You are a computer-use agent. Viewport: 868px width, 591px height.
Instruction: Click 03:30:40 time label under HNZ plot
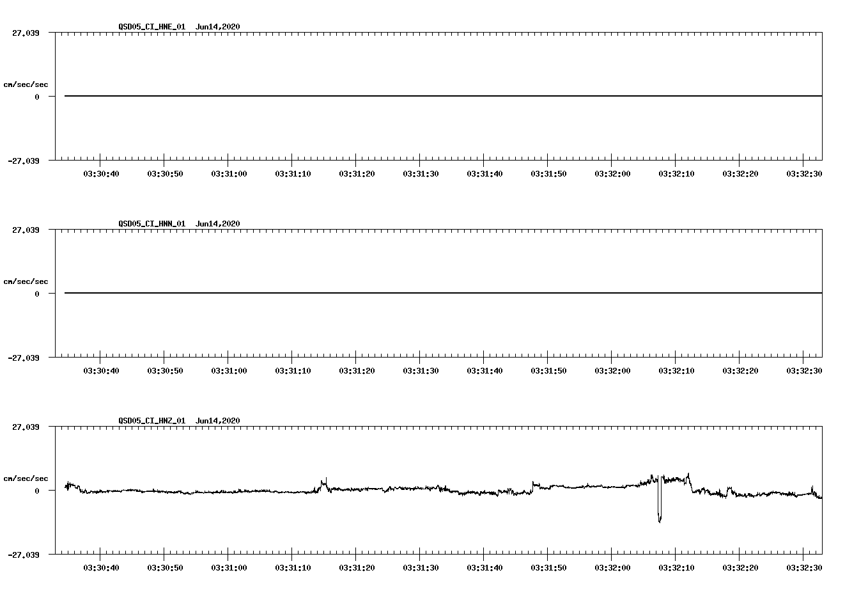pos(101,567)
